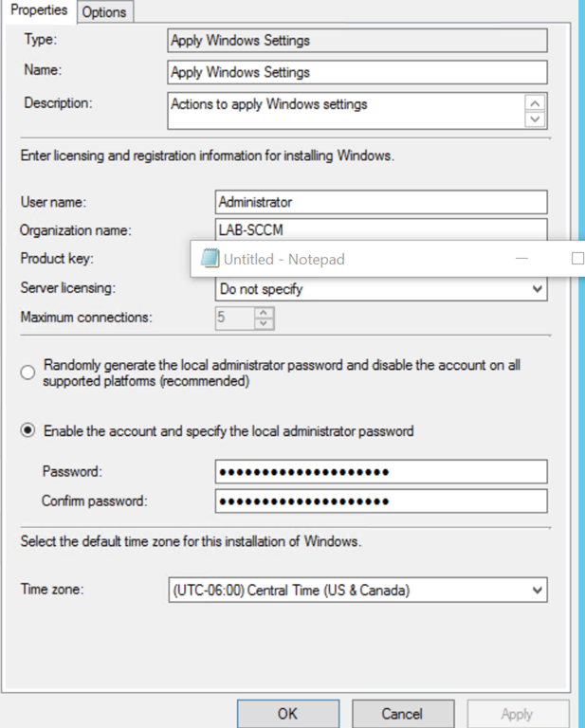This screenshot has width=585, height=728.
Task: Increase Maximum connections spinner value
Action: coord(264,313)
